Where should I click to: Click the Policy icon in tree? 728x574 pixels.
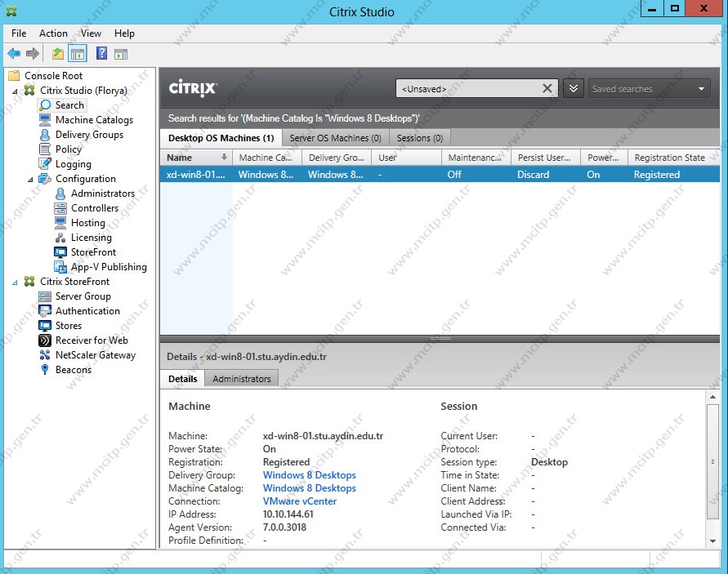(45, 149)
